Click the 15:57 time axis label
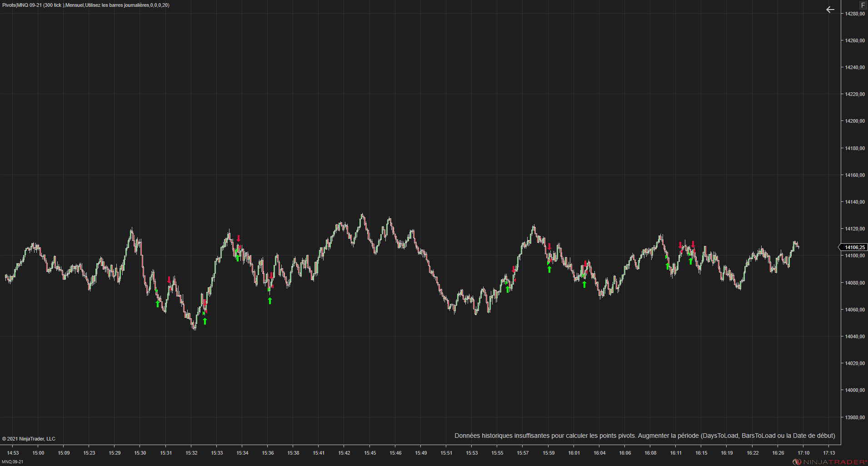The height and width of the screenshot is (466, 868). click(x=523, y=453)
